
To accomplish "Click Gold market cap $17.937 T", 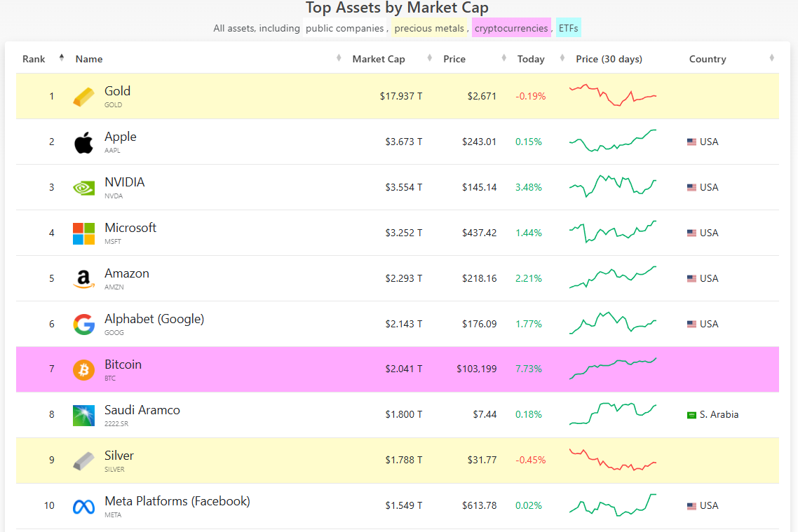I will click(x=401, y=96).
